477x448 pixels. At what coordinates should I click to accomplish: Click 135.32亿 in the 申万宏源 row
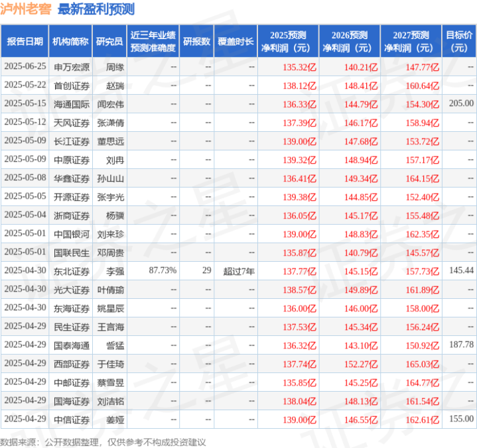[300, 67]
